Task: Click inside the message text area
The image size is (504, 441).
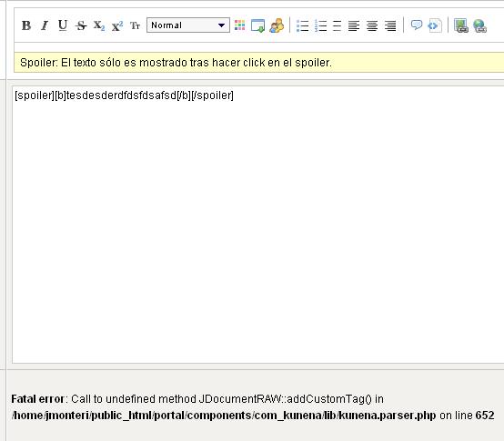Action: [x=258, y=225]
